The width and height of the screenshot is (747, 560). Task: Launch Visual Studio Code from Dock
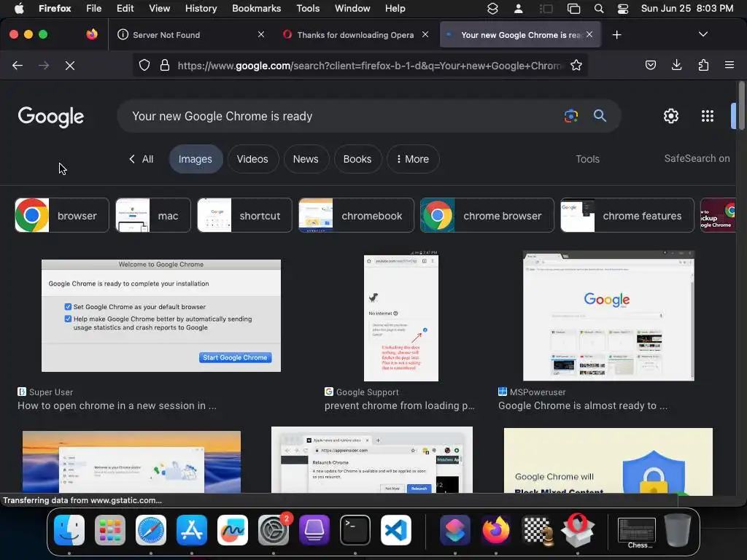coord(396,530)
